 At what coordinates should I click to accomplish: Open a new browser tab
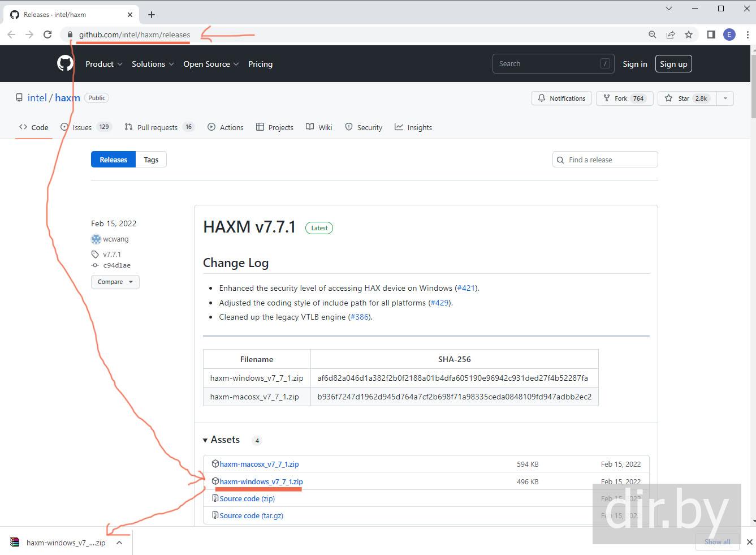[152, 15]
